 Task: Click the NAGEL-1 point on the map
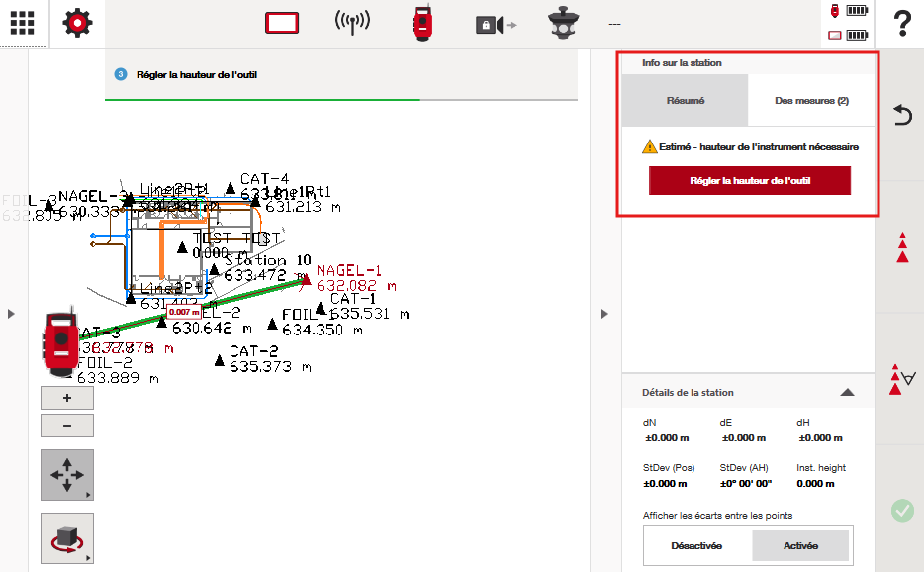coord(307,281)
